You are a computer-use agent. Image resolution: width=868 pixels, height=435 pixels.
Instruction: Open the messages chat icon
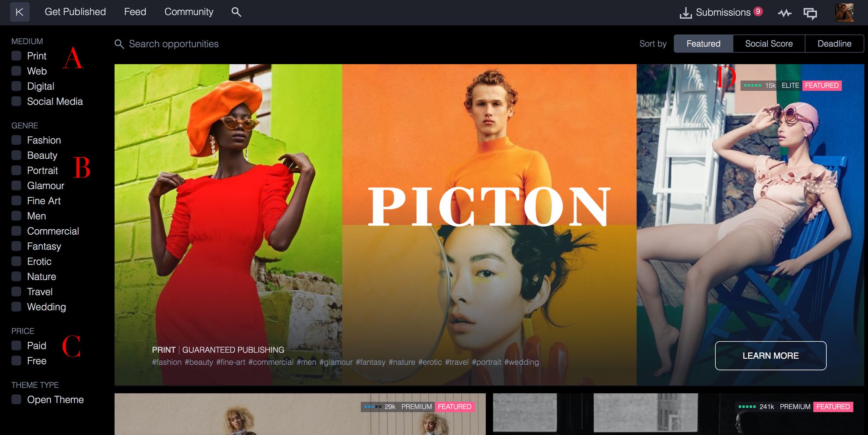pyautogui.click(x=810, y=13)
